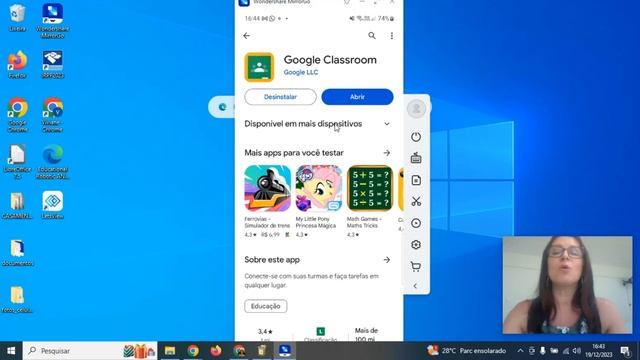Open File Explorer from the taskbar
Viewport: 640px width, 360px height.
click(170, 351)
